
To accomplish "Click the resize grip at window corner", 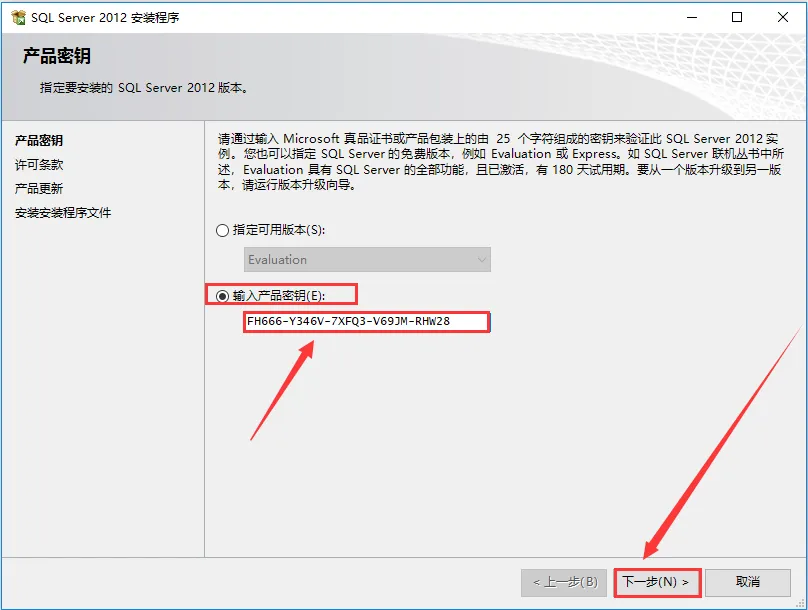I will (800, 603).
